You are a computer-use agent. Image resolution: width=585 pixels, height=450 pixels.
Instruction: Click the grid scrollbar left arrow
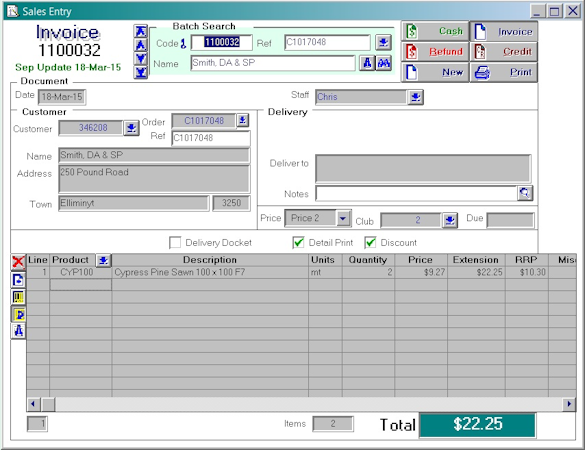[33, 404]
